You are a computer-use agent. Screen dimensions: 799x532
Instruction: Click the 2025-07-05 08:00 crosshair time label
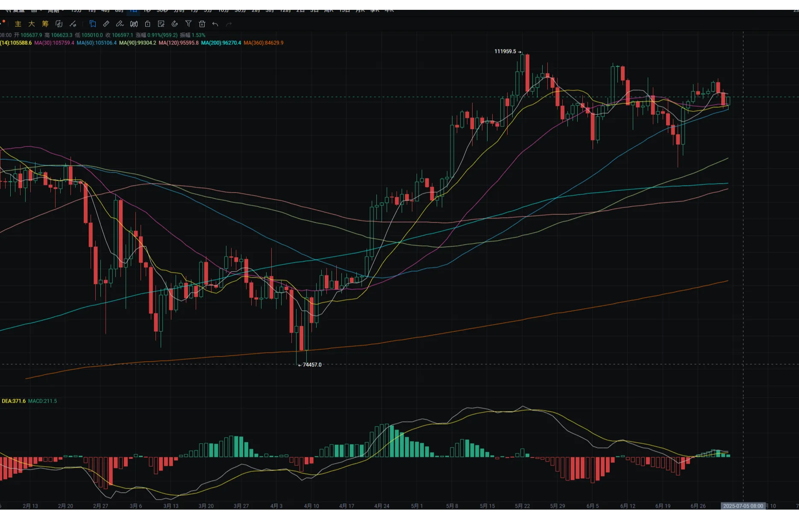coord(743,506)
